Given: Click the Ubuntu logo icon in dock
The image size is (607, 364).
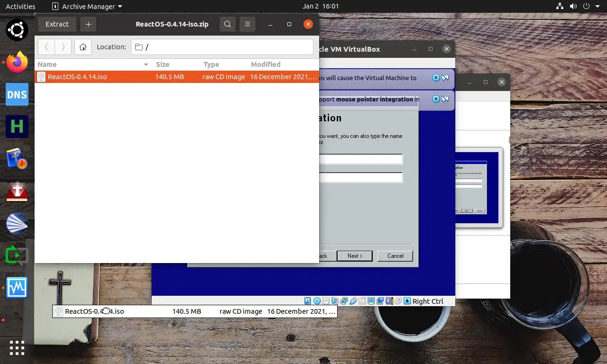Looking at the screenshot, I should pos(17,30).
